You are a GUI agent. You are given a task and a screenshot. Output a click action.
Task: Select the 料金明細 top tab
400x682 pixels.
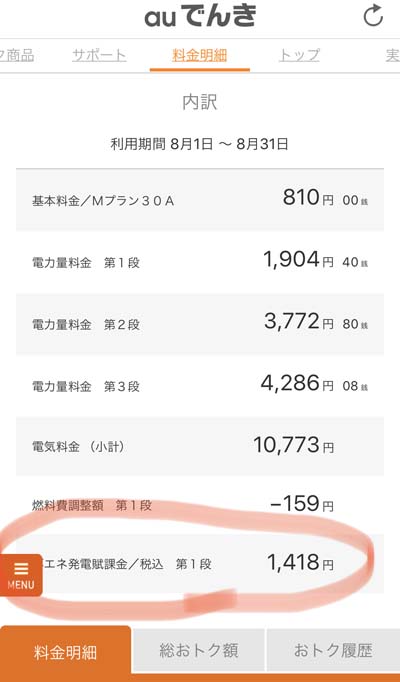pyautogui.click(x=200, y=56)
